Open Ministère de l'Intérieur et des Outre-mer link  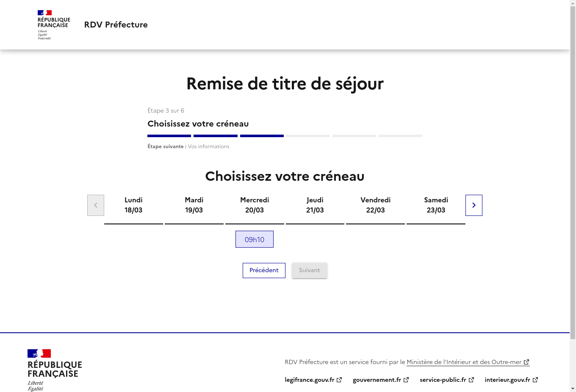(468, 362)
